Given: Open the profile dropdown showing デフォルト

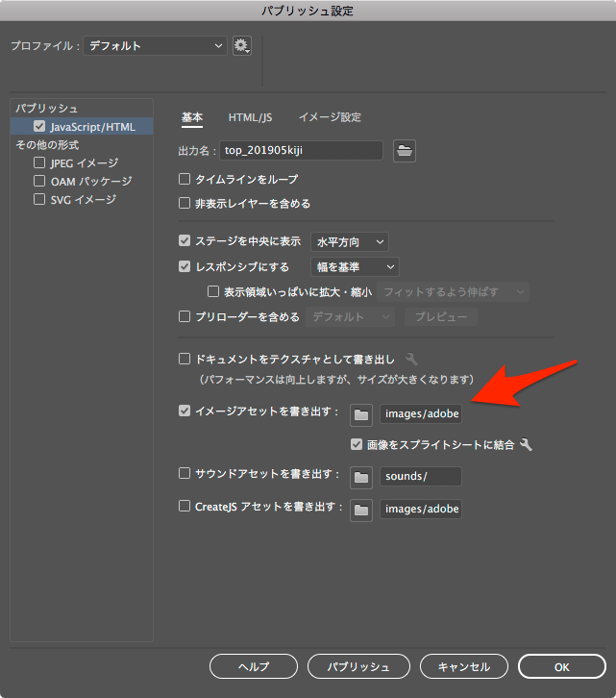Looking at the screenshot, I should [155, 46].
